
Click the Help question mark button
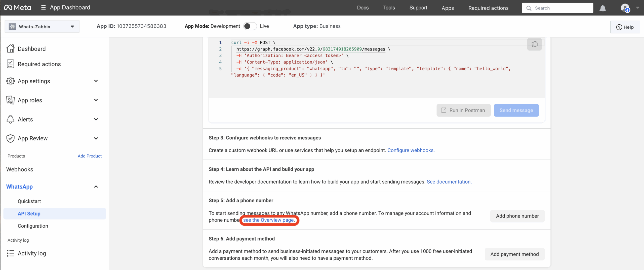tap(625, 27)
